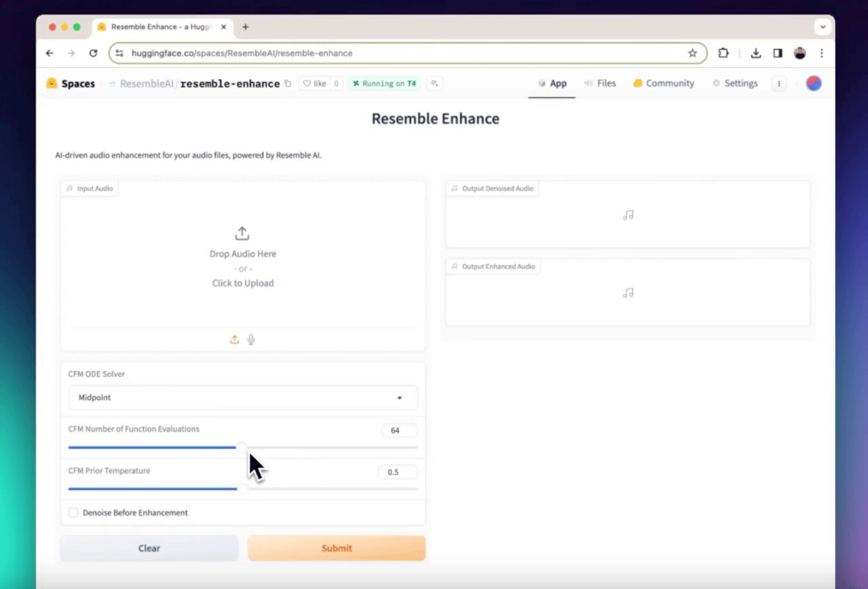Select microphone recording source icon
The image size is (868, 589).
[251, 340]
